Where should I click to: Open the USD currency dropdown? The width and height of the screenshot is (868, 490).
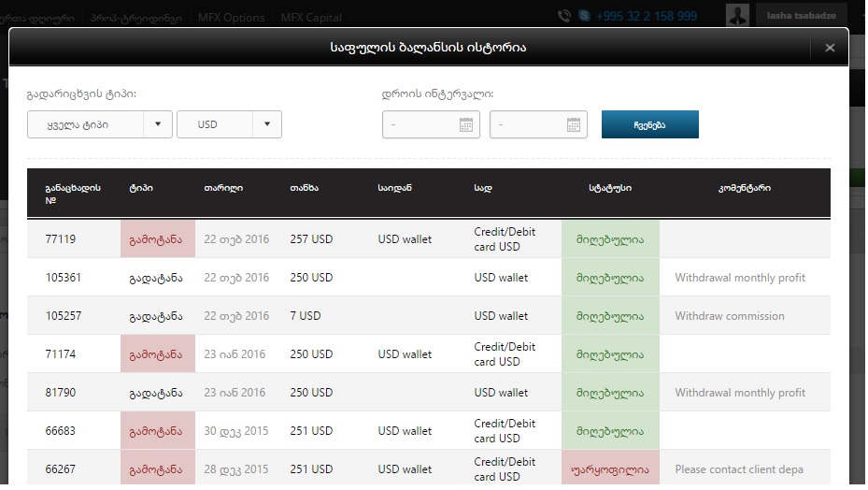click(229, 124)
